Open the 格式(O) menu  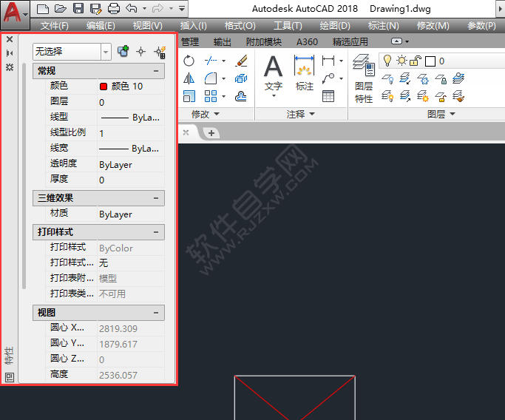pyautogui.click(x=240, y=26)
